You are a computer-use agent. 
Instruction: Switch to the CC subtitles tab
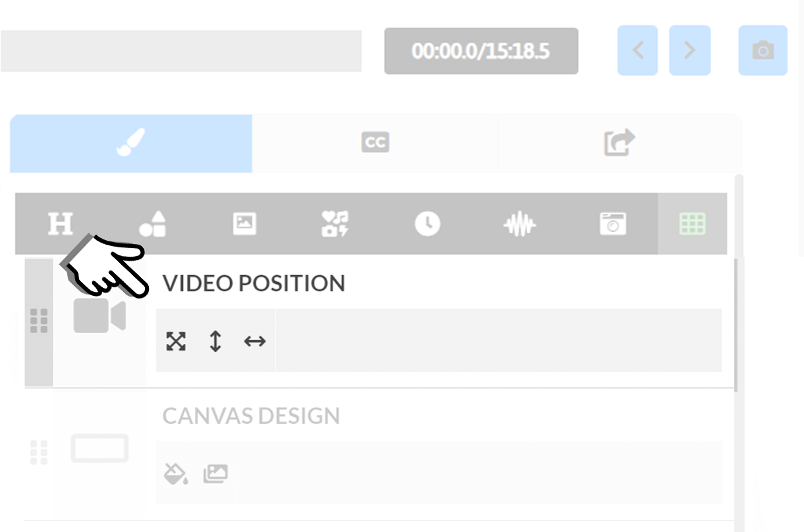click(374, 142)
